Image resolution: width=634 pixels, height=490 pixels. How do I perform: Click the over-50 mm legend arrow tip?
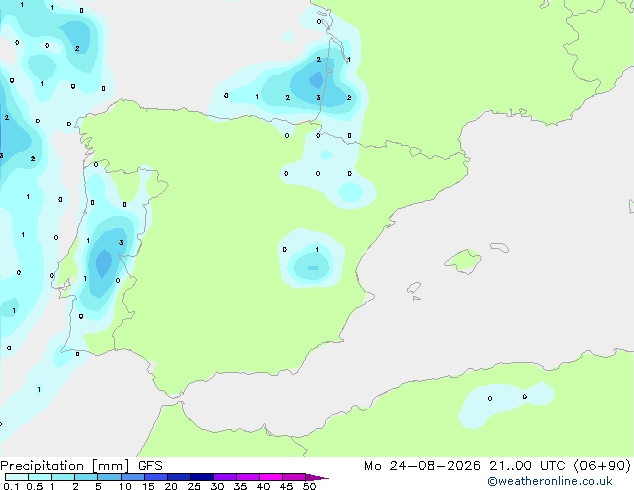pos(317,477)
